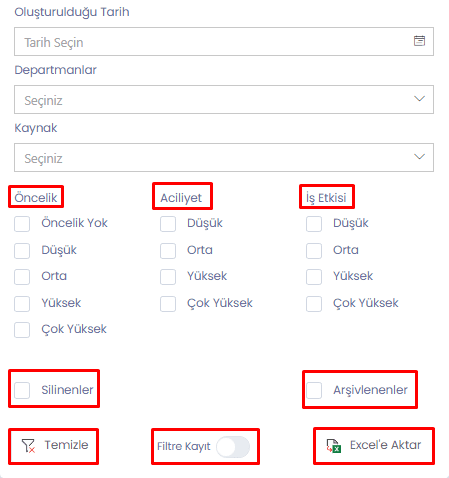Click the Excel file icon
449x478 pixels.
coord(334,446)
